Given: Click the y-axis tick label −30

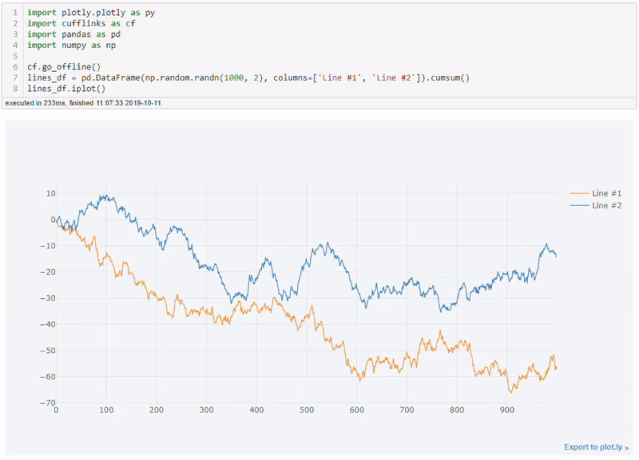Looking at the screenshot, I should coord(47,298).
